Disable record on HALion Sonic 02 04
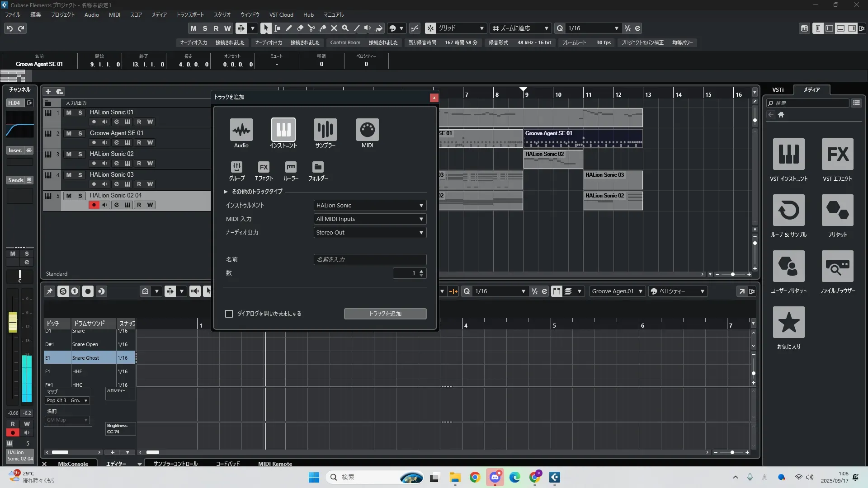Viewport: 868px width, 488px height. tap(94, 205)
